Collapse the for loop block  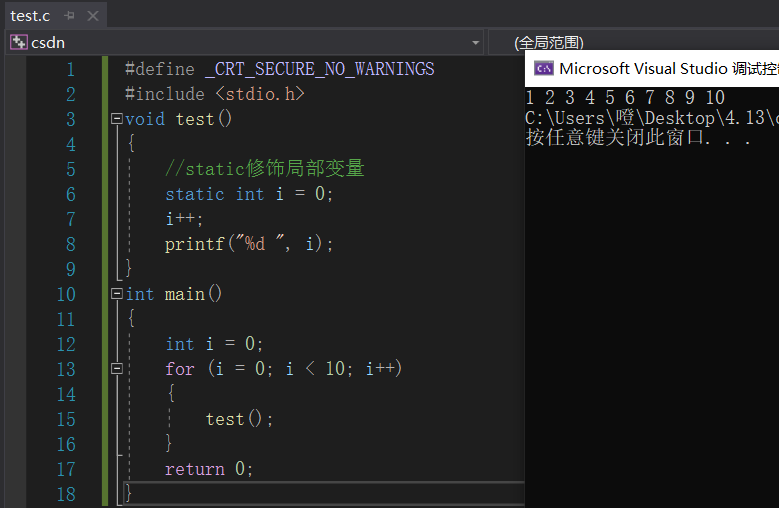click(117, 368)
